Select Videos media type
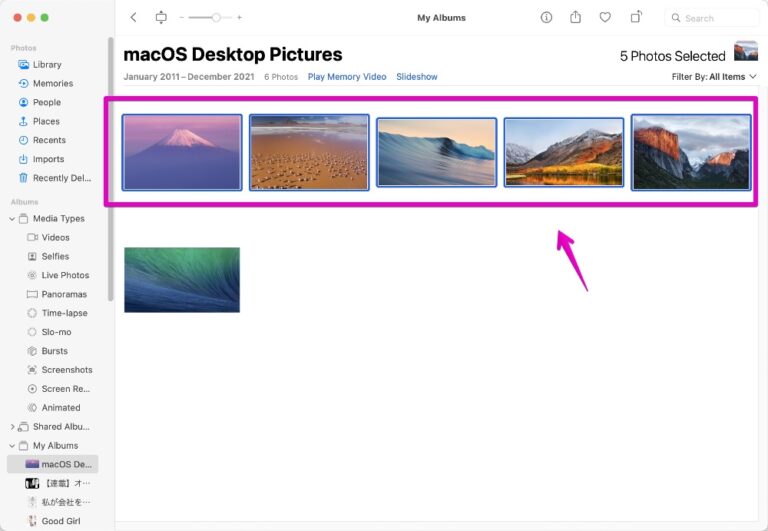This screenshot has height=531, width=768. pos(53,238)
